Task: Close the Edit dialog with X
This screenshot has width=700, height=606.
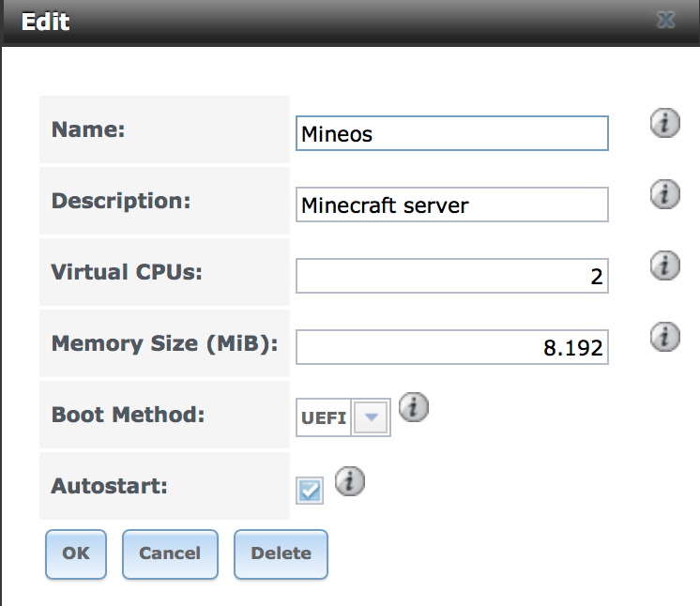Action: click(666, 21)
